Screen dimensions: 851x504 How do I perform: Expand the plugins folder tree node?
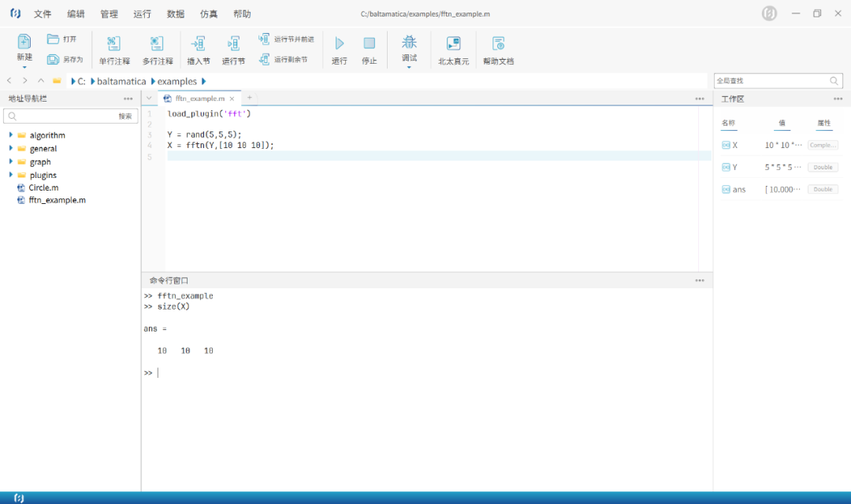coord(11,175)
